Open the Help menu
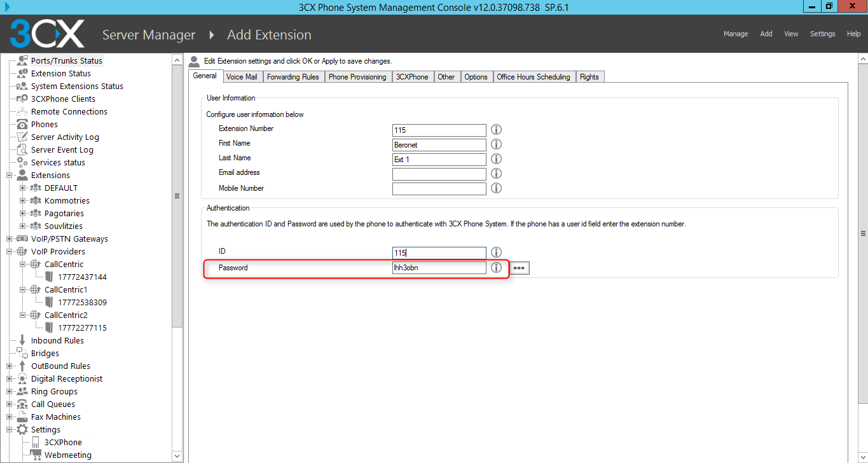868x463 pixels. 854,34
